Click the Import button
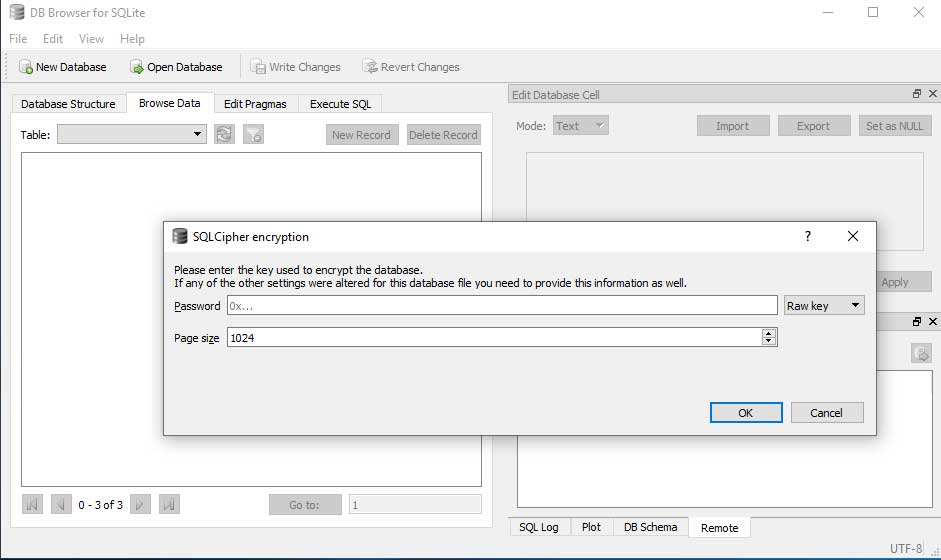 [733, 125]
